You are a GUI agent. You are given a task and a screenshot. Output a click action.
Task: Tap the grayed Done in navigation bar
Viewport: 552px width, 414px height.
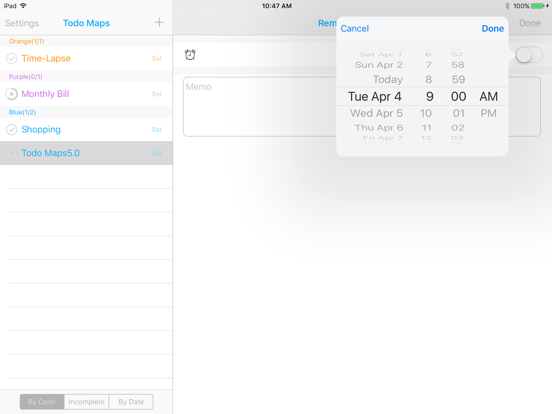pyautogui.click(x=530, y=23)
